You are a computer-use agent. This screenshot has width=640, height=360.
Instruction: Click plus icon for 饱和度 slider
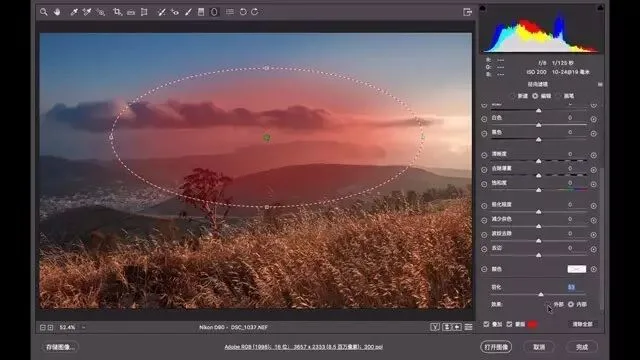pos(594,184)
